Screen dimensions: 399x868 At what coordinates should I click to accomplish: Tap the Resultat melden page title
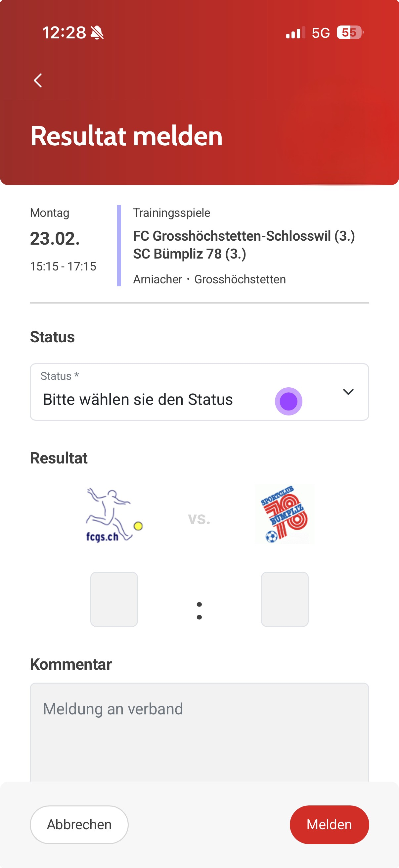126,136
